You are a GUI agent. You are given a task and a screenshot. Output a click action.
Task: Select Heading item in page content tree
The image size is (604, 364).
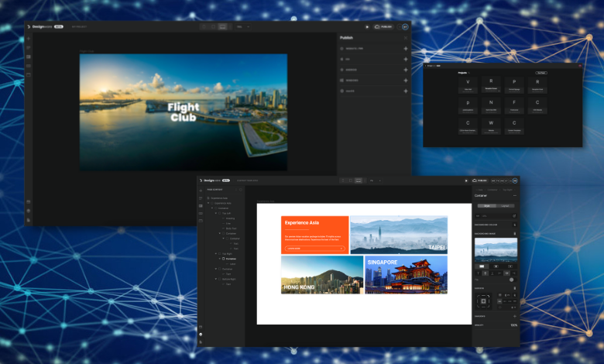pos(230,218)
